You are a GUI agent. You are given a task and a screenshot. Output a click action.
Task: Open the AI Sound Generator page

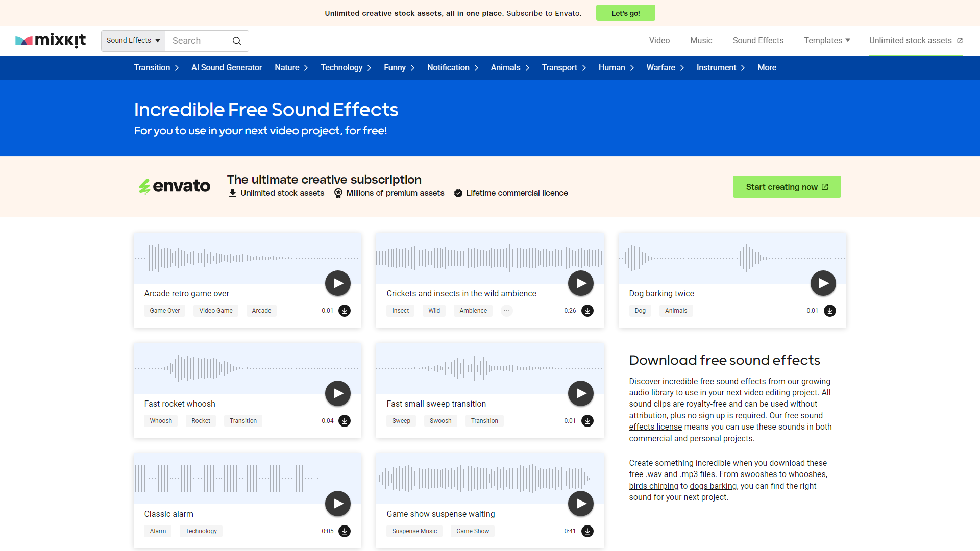pos(227,68)
